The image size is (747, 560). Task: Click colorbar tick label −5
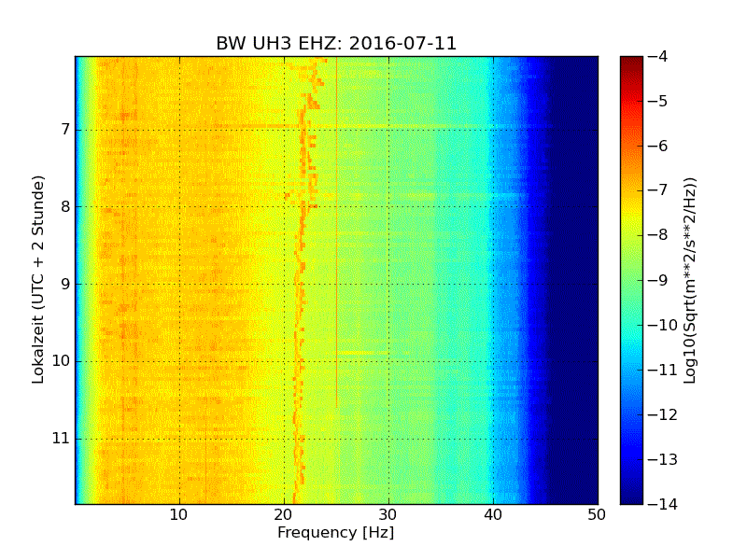[x=657, y=102]
